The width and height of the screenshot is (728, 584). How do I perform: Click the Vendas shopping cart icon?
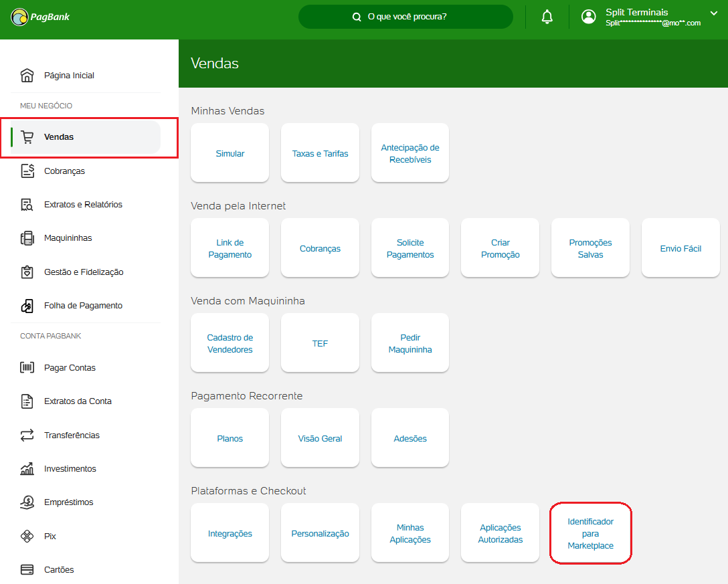coord(27,137)
